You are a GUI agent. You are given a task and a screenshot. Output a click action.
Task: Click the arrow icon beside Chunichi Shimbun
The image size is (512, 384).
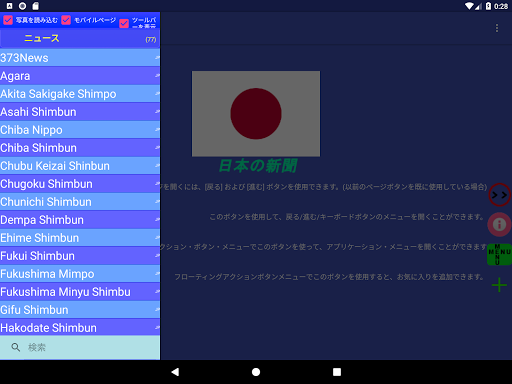(x=157, y=202)
